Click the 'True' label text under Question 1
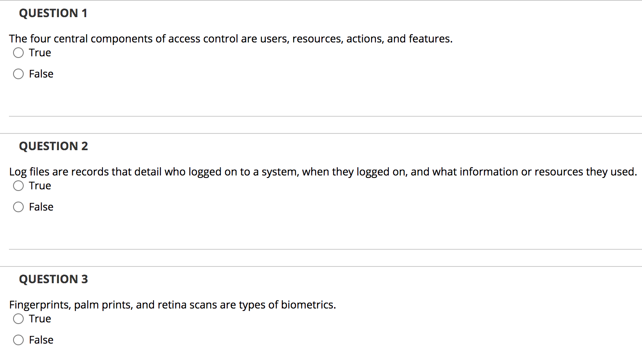This screenshot has height=364, width=642. pyautogui.click(x=40, y=53)
